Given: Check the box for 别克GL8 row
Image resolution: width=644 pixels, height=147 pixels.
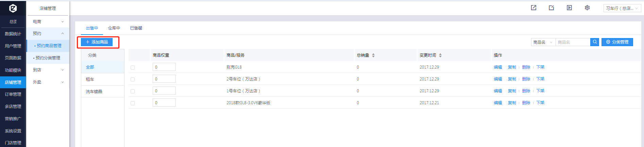Looking at the screenshot, I should tap(133, 68).
